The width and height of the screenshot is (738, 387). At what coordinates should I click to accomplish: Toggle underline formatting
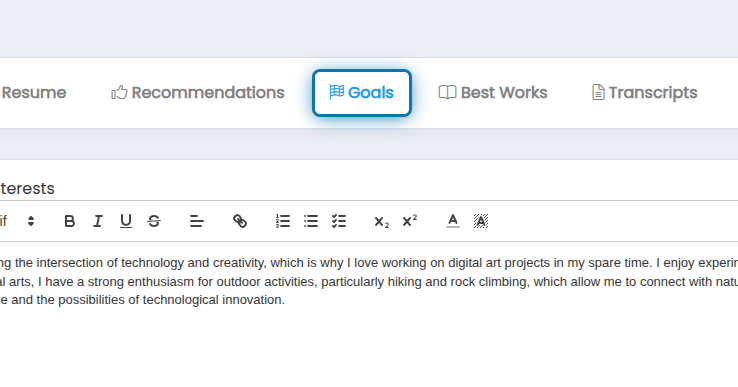pos(126,221)
